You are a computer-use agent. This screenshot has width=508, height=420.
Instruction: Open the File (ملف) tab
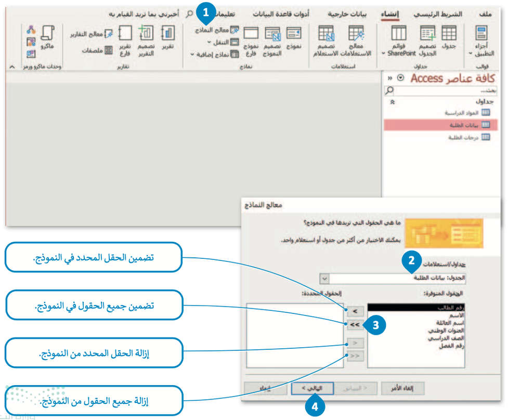(485, 14)
